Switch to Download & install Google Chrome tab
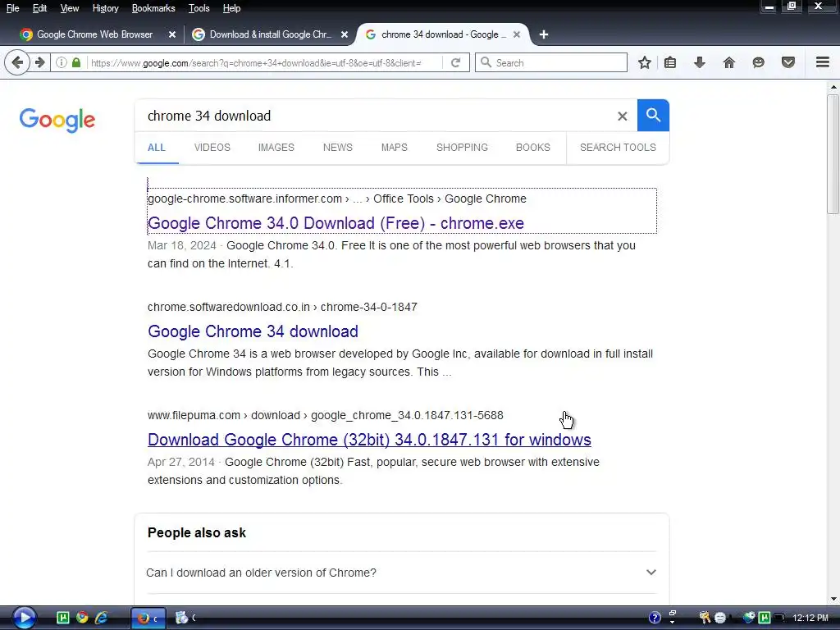 (270, 34)
